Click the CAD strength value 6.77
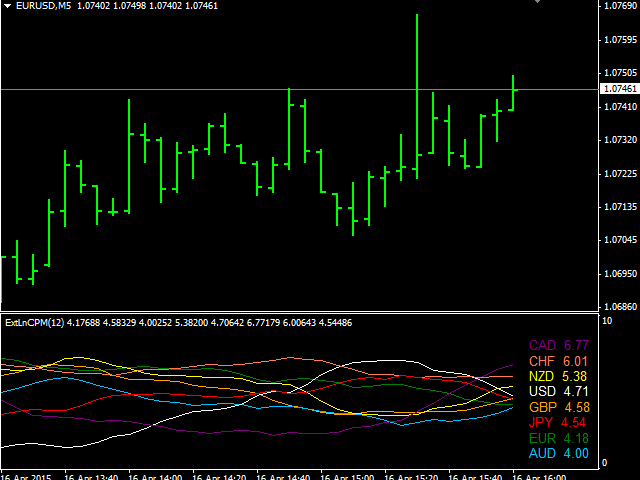 coord(576,345)
